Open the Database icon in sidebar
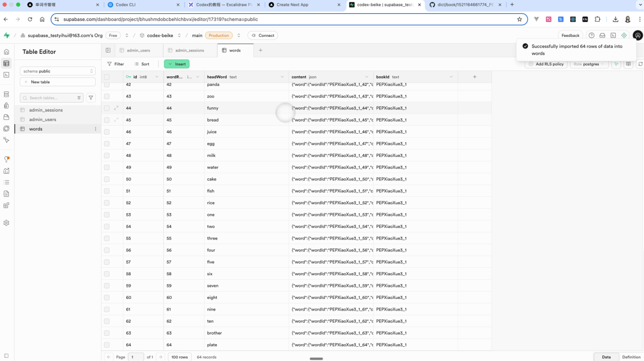 pos(6,94)
